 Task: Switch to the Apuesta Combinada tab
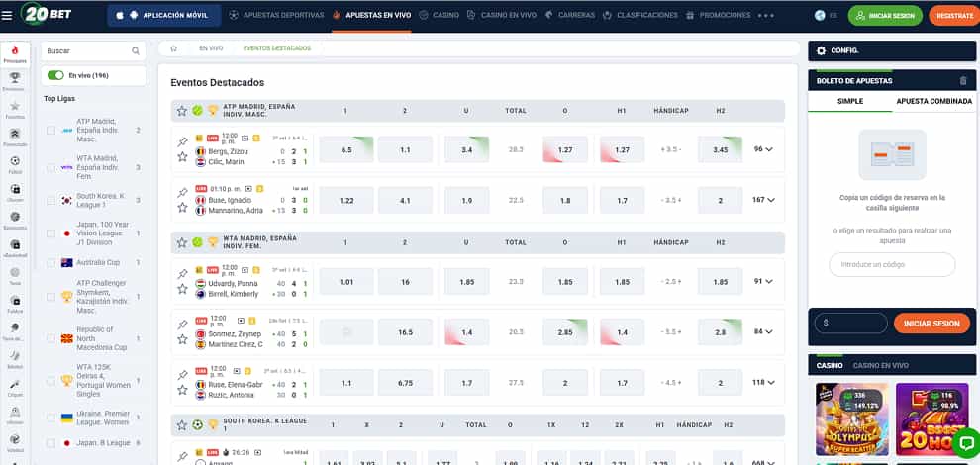tap(933, 101)
